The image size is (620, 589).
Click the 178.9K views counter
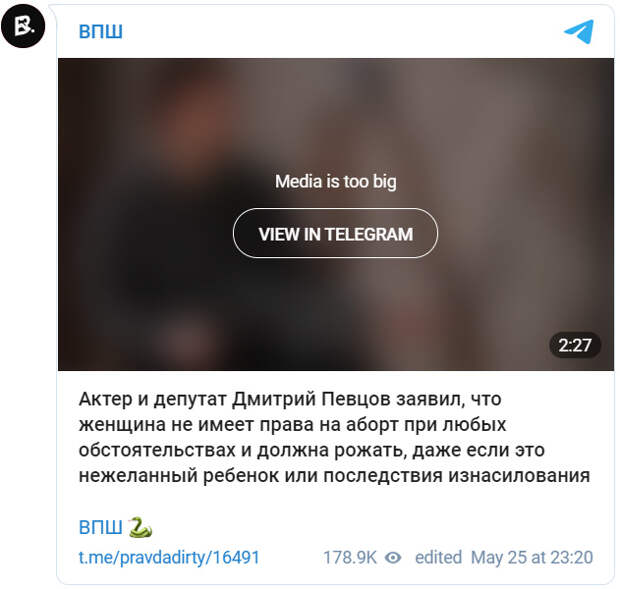pos(350,558)
